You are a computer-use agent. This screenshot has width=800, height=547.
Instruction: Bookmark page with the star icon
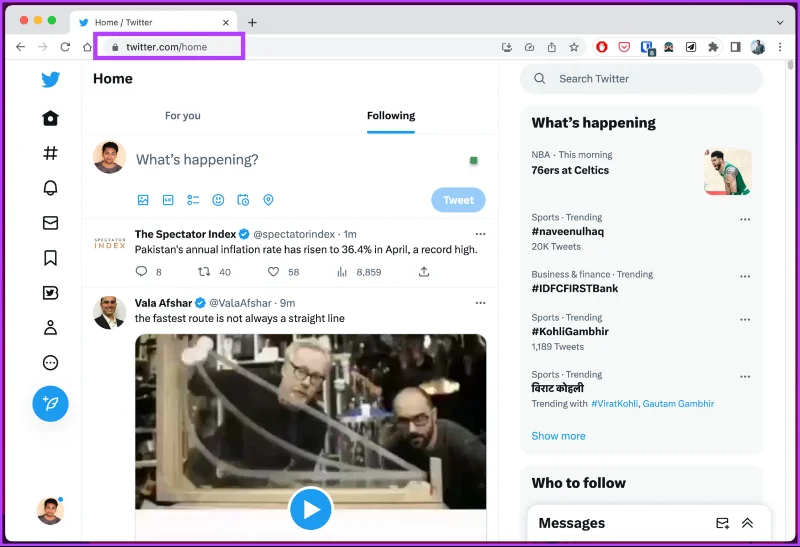point(574,47)
